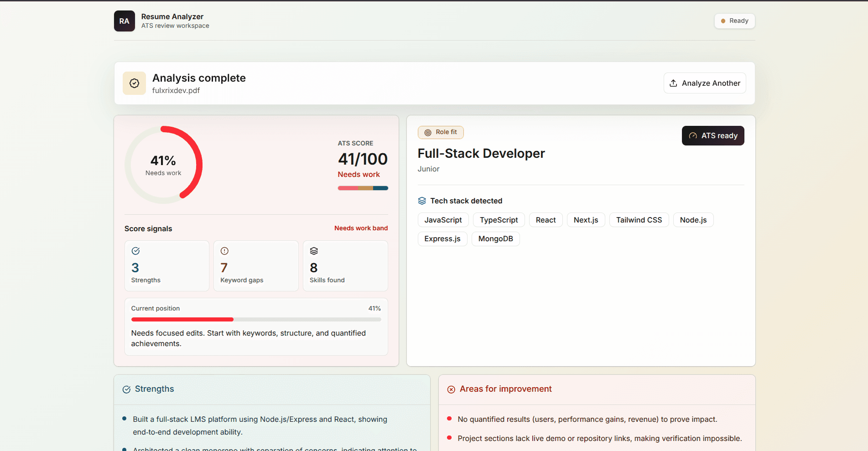This screenshot has width=868, height=451.
Task: Click the Tech stack detected heading
Action: 466,201
